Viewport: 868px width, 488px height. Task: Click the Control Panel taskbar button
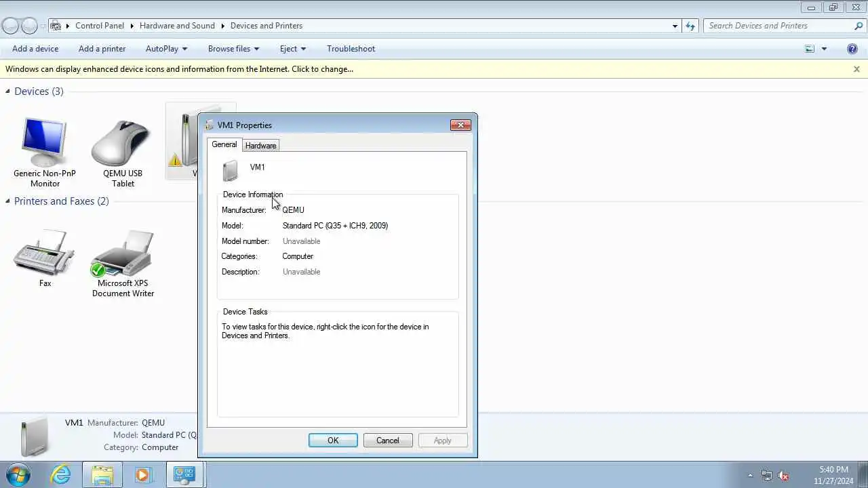tap(184, 474)
